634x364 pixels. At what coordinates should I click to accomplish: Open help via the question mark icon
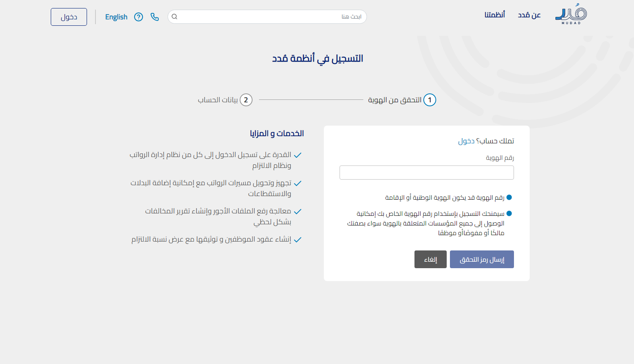(x=139, y=17)
